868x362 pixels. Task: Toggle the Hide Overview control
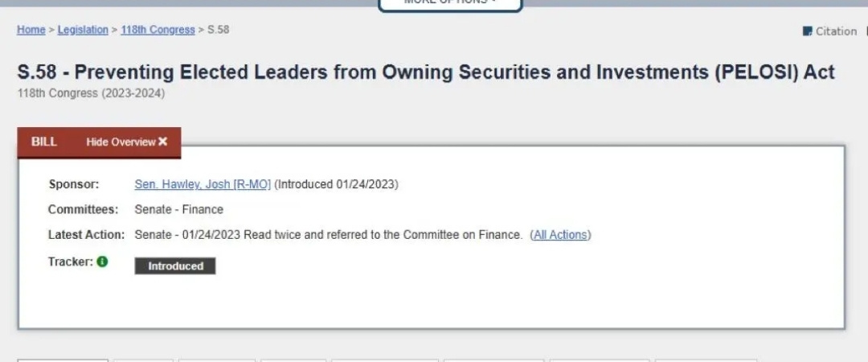click(121, 142)
